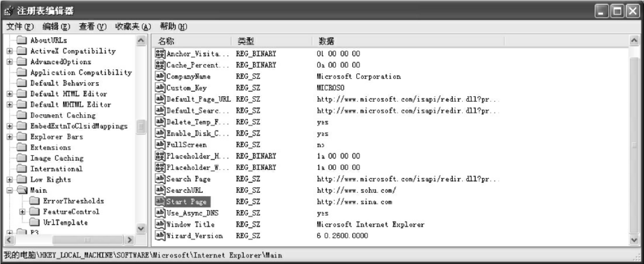Image resolution: width=644 pixels, height=264 pixels.
Task: Select the AboutURLs folder icon
Action: [21, 40]
